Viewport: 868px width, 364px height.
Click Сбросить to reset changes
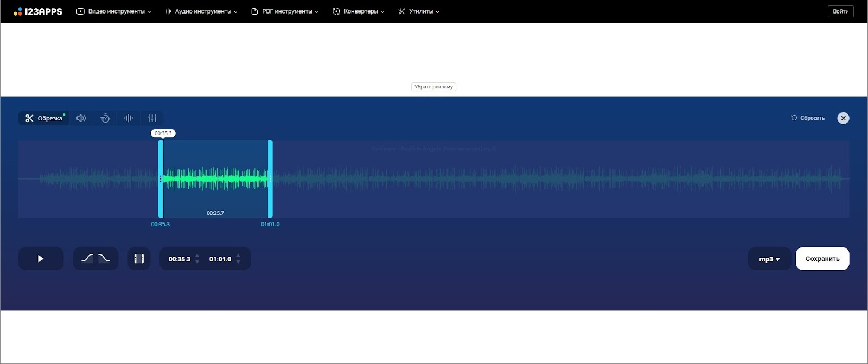pos(808,118)
